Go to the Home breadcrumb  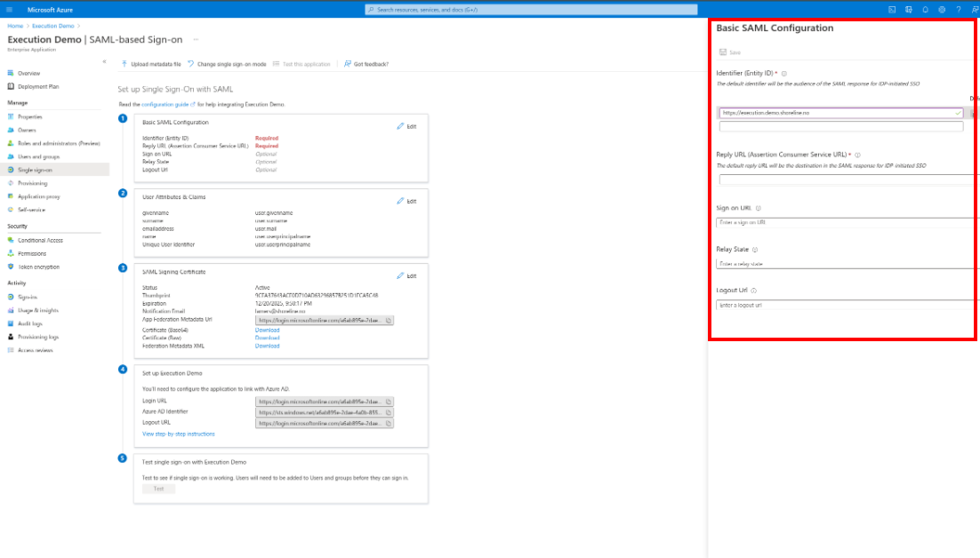(x=15, y=26)
